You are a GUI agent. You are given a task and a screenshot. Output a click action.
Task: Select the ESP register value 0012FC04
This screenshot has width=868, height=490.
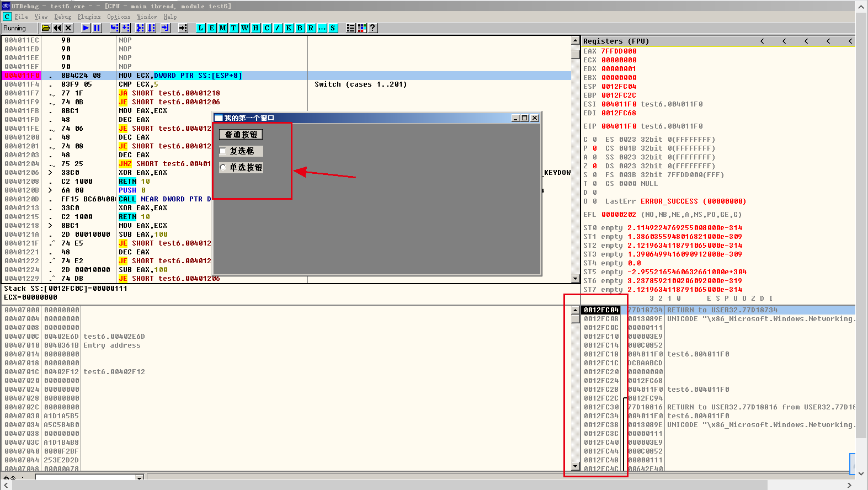tap(619, 87)
